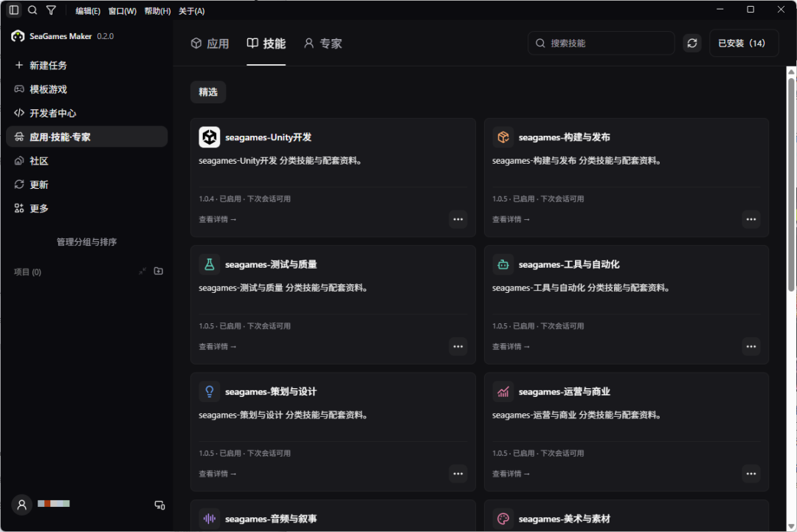Open 更多 in the sidebar

pos(86,208)
